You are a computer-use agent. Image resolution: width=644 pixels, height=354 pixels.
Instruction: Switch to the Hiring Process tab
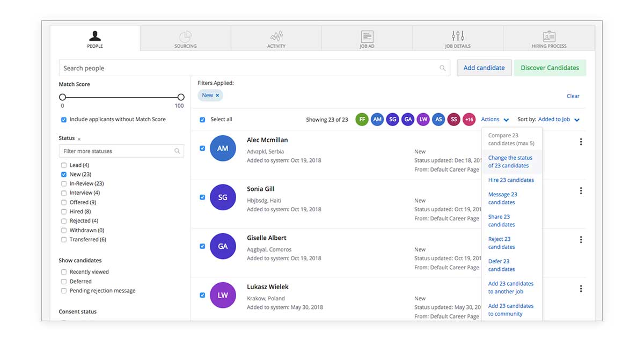click(x=549, y=39)
